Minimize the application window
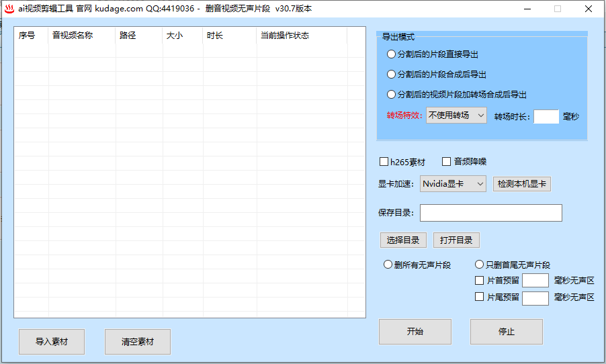Viewport: 606px width, 364px height. 527,9
